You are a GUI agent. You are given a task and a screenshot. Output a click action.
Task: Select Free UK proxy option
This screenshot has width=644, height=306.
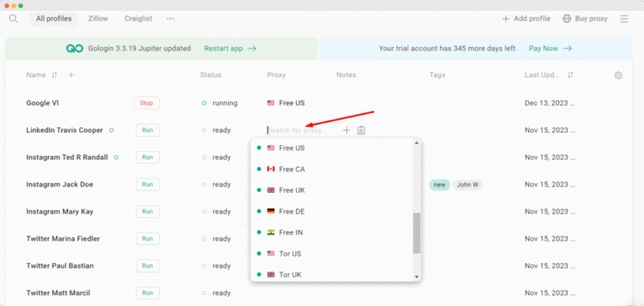click(332, 190)
